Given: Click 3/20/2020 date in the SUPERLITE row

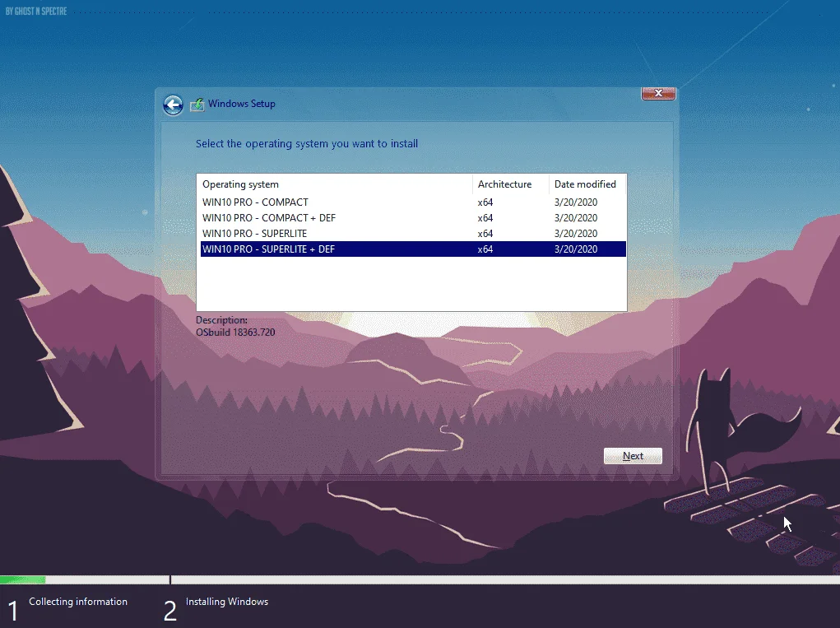Looking at the screenshot, I should point(576,234).
